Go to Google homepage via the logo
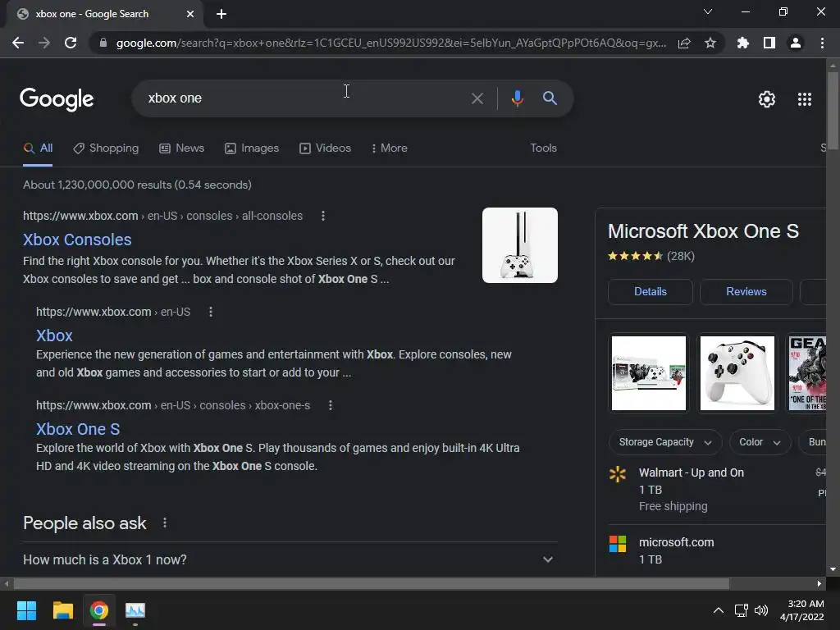This screenshot has height=630, width=840. pos(57,99)
